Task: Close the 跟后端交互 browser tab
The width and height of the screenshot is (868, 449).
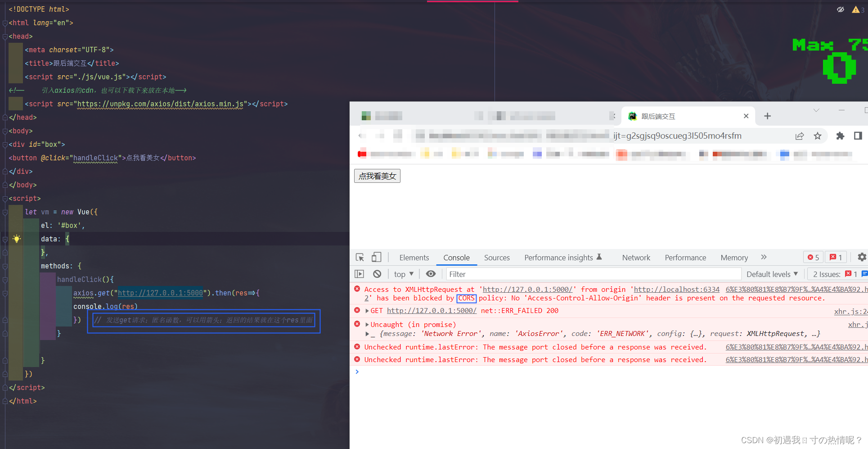Action: pos(746,116)
